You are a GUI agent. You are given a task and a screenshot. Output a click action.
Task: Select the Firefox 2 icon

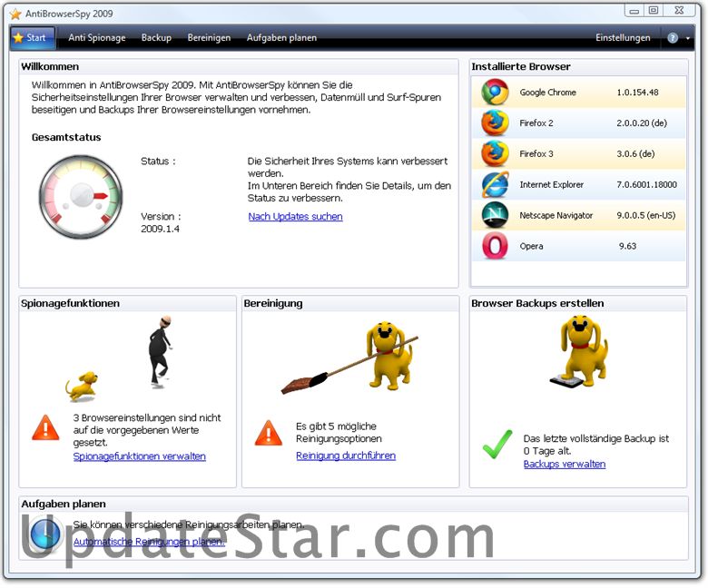click(495, 122)
